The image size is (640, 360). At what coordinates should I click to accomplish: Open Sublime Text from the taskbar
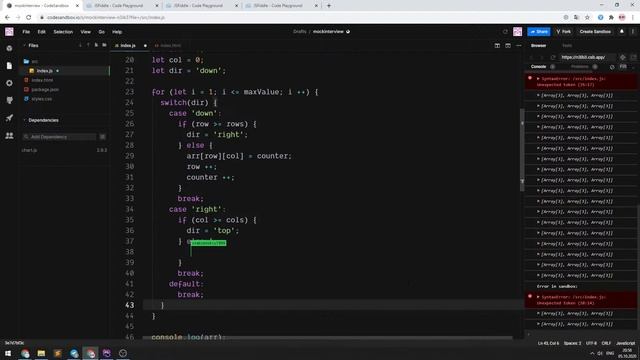58,353
